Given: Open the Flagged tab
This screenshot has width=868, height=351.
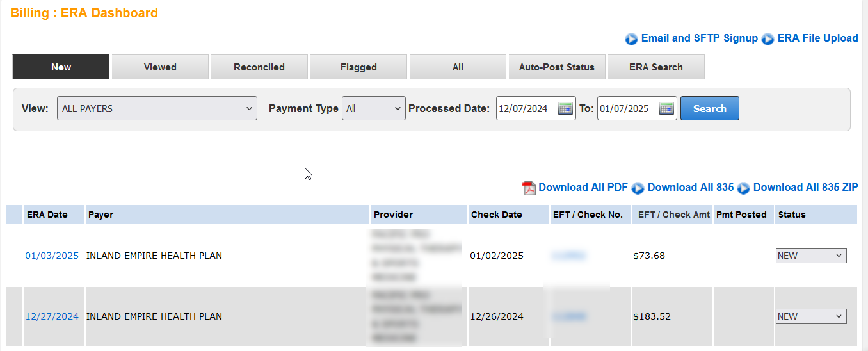Looking at the screenshot, I should (x=358, y=67).
